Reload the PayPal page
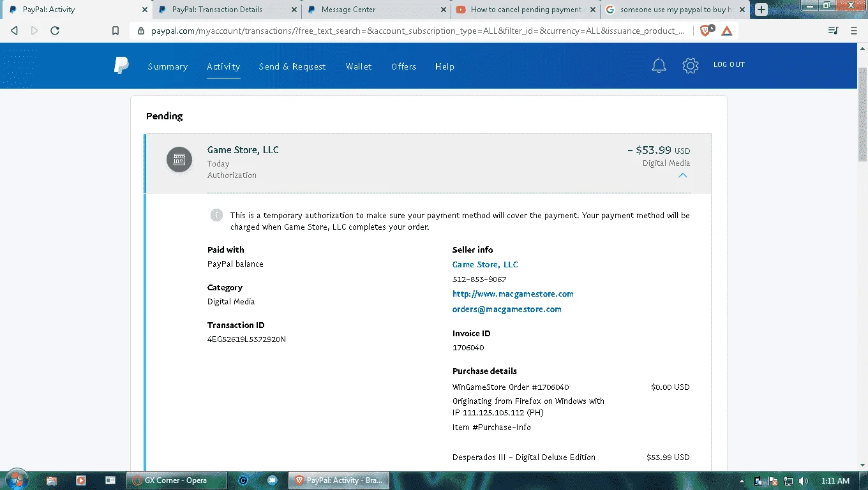Image resolution: width=868 pixels, height=490 pixels. [55, 30]
